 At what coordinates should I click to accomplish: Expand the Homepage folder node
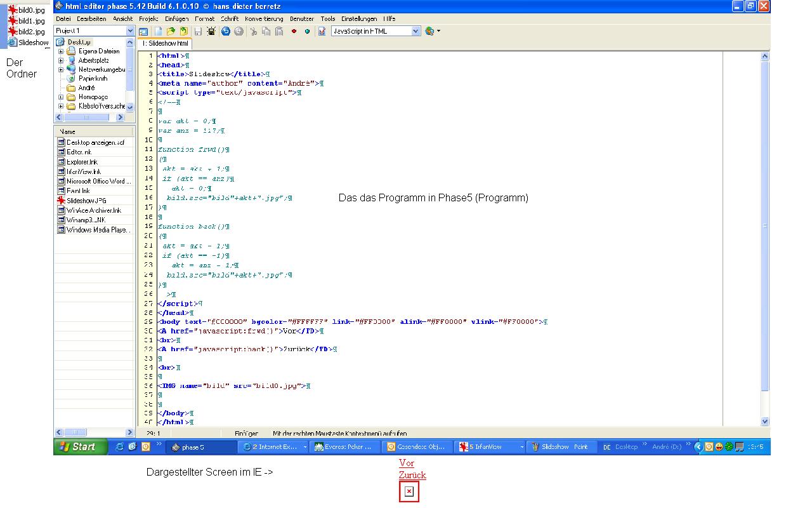61,97
